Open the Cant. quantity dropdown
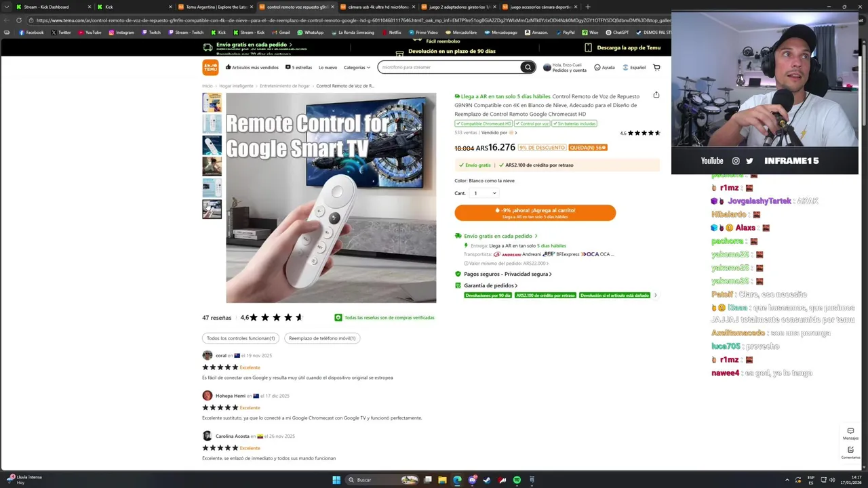Viewport: 868px width, 488px height. coord(484,193)
